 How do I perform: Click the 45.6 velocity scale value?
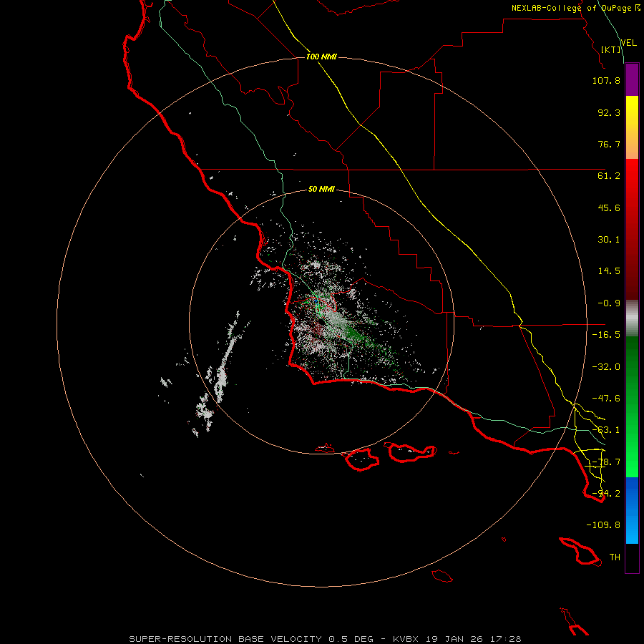[x=609, y=208]
